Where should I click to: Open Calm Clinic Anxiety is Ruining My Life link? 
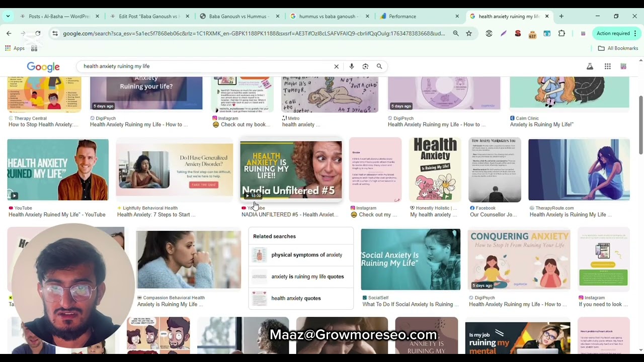542,125
